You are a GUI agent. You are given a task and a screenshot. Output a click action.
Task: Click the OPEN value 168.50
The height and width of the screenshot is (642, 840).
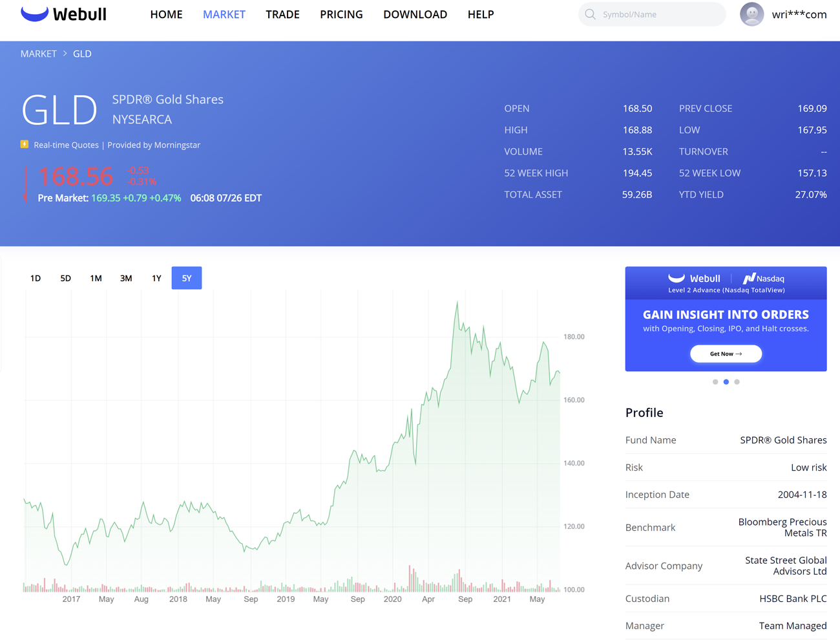pyautogui.click(x=637, y=109)
